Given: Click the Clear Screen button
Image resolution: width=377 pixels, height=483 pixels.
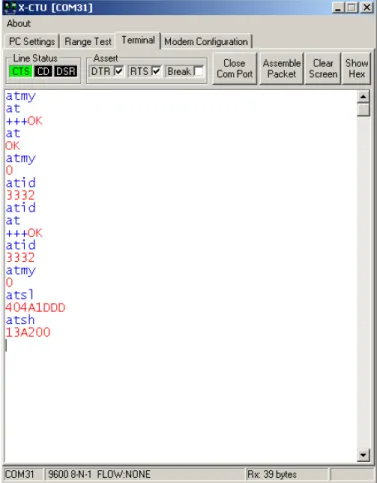Looking at the screenshot, I should 323,69.
